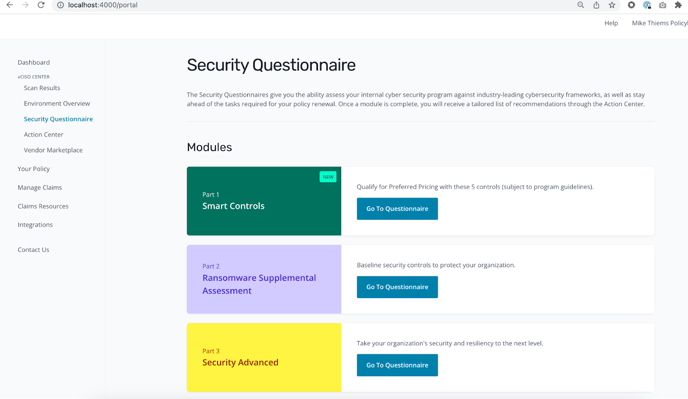Click the blue globe extension icon
Image resolution: width=688 pixels, height=399 pixels.
pyautogui.click(x=647, y=5)
